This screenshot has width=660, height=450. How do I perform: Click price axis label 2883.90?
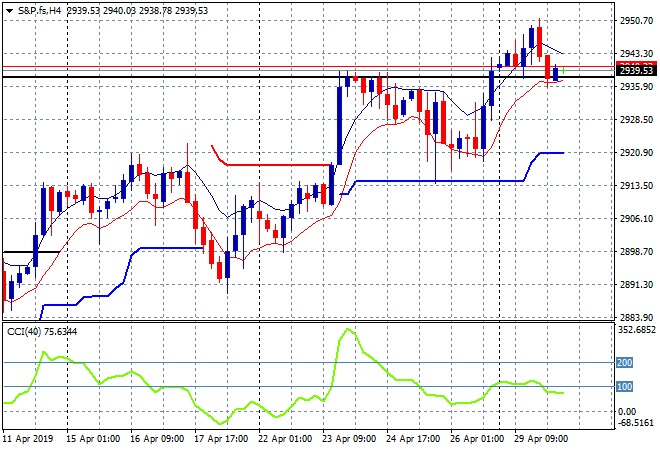click(x=636, y=317)
